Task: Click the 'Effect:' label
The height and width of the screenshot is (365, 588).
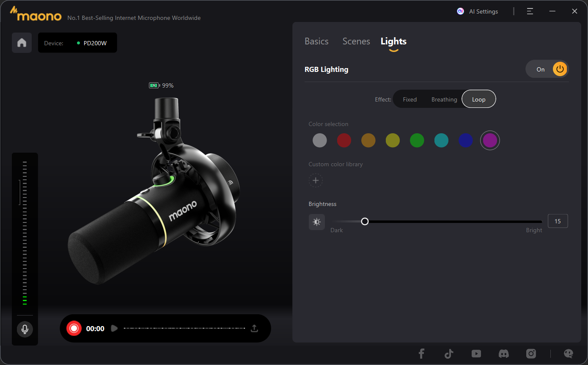Action: tap(383, 99)
